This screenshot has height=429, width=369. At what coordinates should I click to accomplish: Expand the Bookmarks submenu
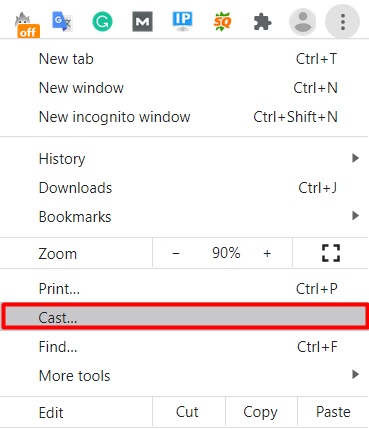click(x=184, y=216)
